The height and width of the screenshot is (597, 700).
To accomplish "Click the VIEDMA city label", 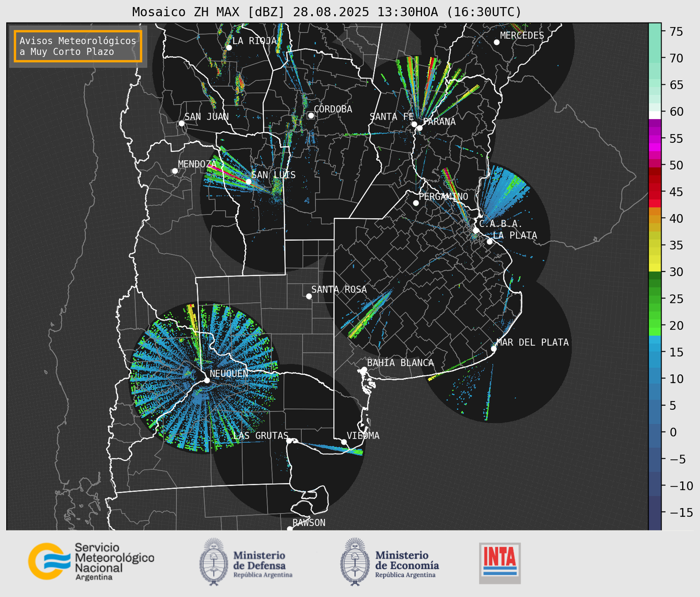I will point(363,436).
